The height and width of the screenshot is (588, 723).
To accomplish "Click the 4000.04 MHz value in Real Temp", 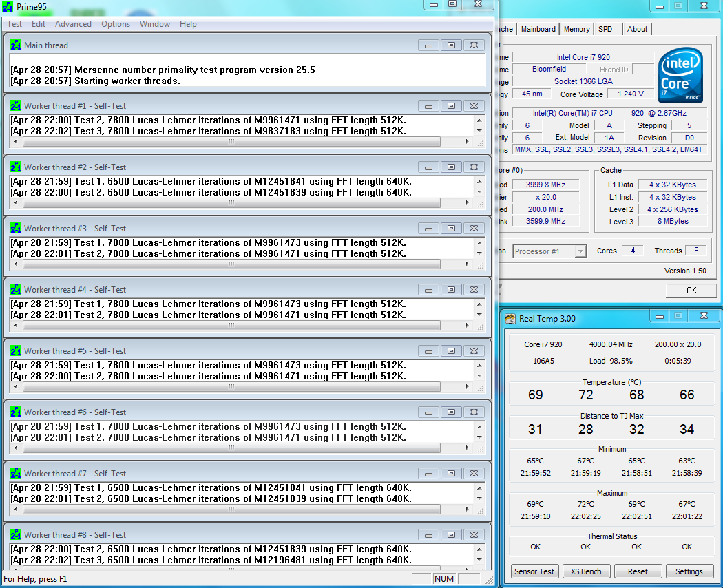I will click(x=611, y=344).
